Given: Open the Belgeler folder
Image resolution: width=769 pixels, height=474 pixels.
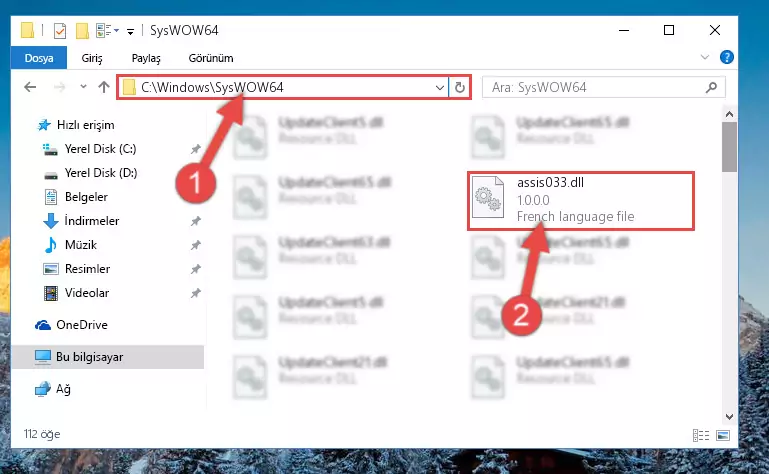Looking at the screenshot, I should point(86,197).
